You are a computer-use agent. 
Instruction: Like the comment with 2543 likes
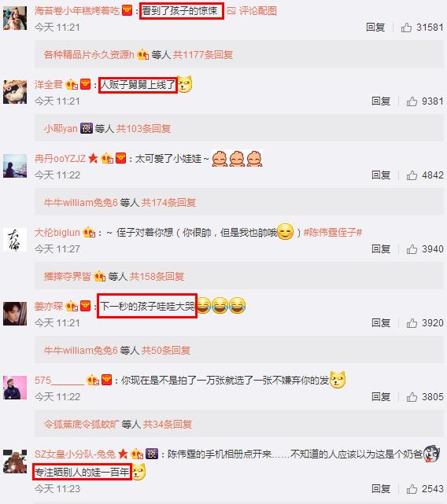pyautogui.click(x=412, y=489)
